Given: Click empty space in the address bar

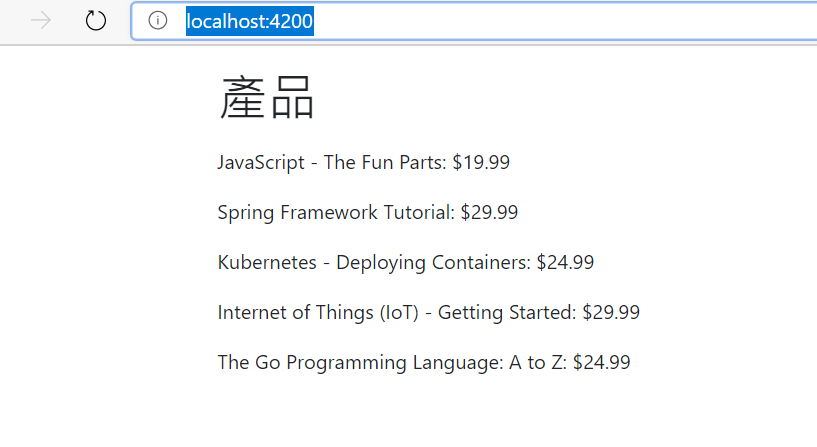Looking at the screenshot, I should click(563, 21).
